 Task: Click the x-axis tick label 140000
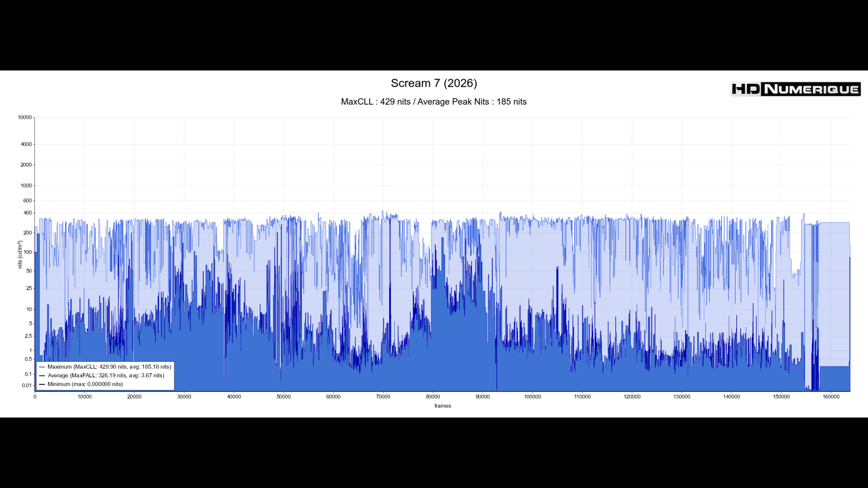(x=731, y=397)
